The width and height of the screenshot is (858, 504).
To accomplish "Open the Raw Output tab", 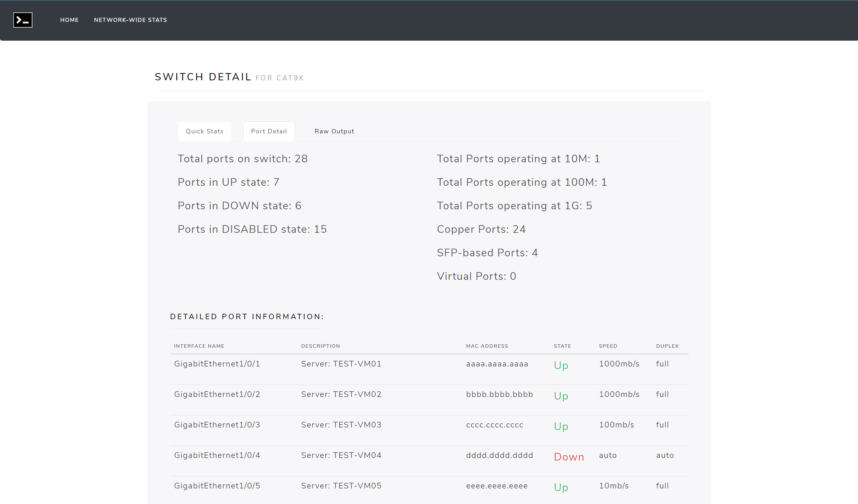I will pyautogui.click(x=334, y=131).
